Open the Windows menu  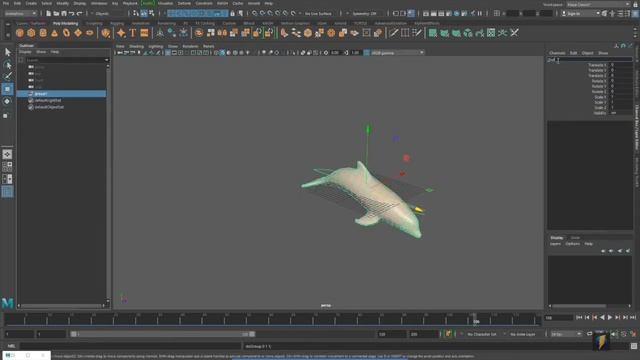point(99,3)
